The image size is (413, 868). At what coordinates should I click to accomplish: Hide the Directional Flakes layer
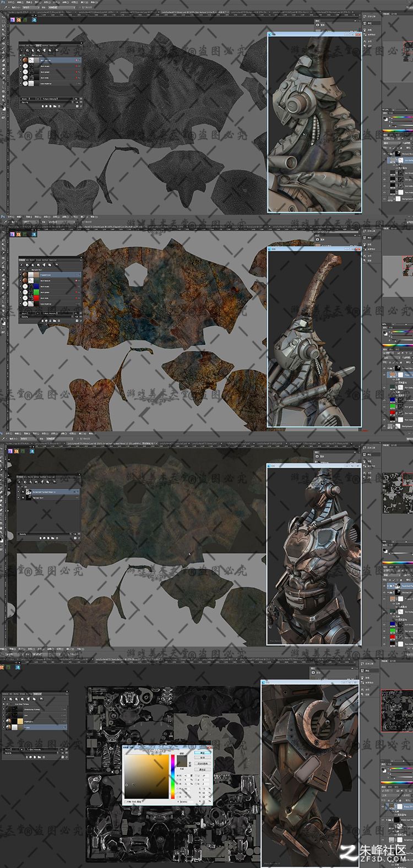pyautogui.click(x=3, y=709)
